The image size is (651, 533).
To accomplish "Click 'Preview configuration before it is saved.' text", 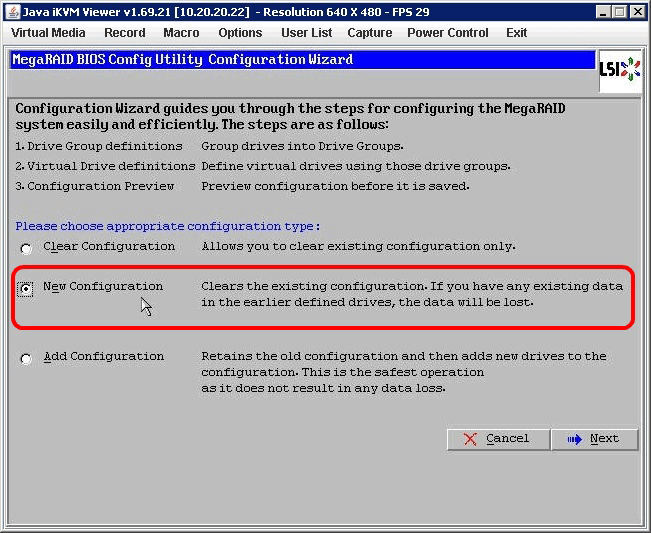I will [335, 186].
